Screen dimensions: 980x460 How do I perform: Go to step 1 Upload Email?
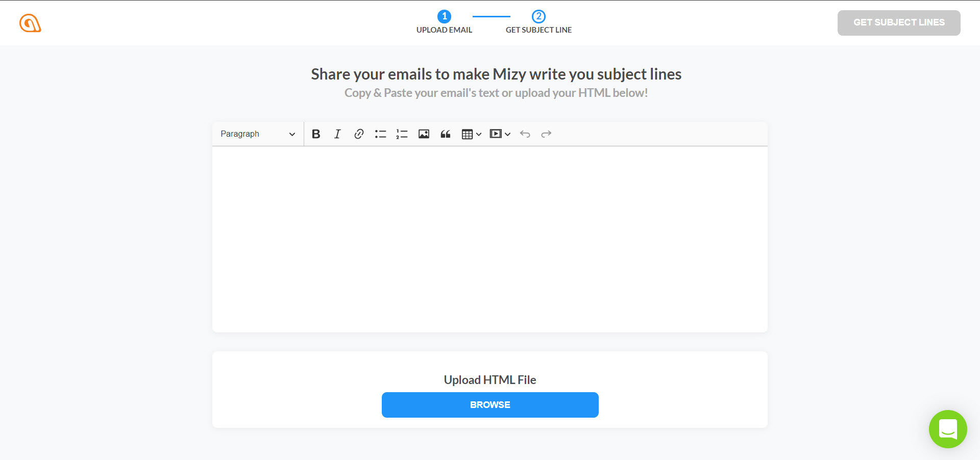point(444,22)
